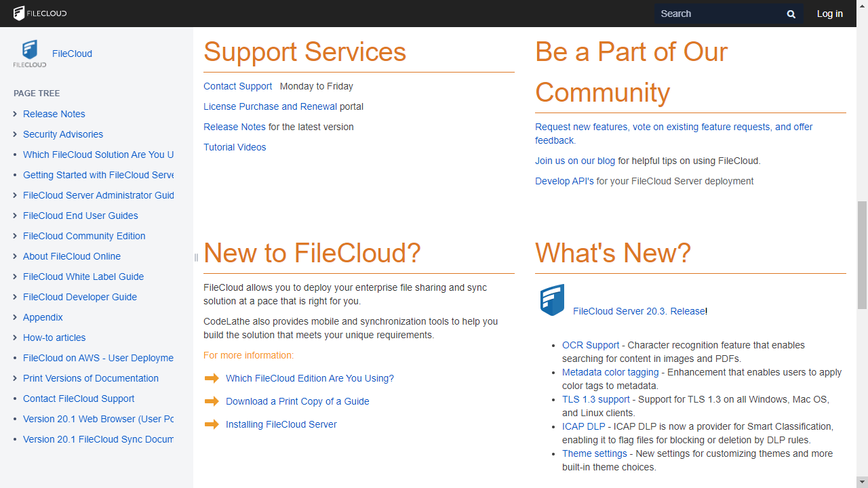Screen dimensions: 868x488
Task: Open Installing FileCloud Server link
Action: [281, 424]
